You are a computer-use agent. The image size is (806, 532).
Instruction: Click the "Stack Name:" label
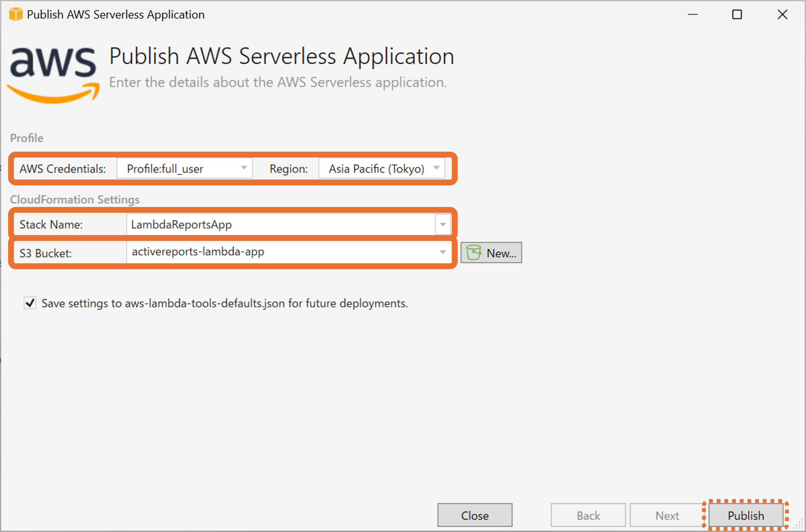(51, 225)
